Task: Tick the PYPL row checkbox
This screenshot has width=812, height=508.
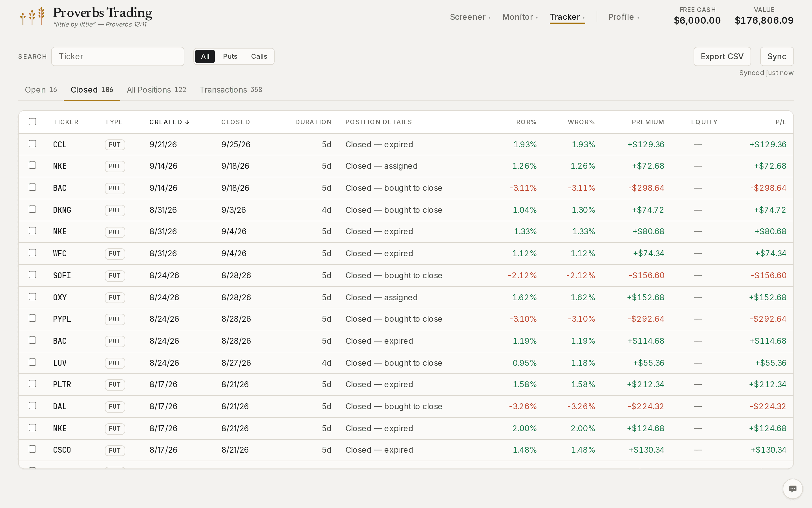Action: (x=32, y=318)
